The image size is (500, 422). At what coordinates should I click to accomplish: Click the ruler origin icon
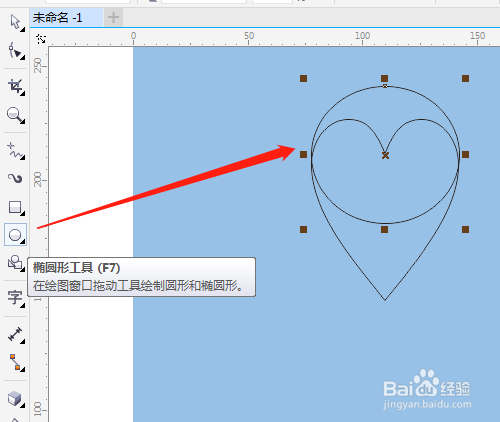pos(41,39)
